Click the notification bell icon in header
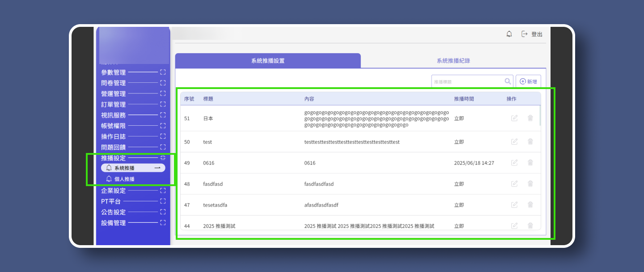This screenshot has width=644, height=272. [509, 34]
